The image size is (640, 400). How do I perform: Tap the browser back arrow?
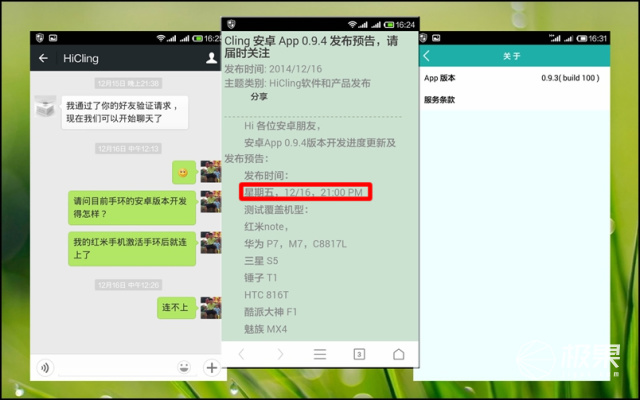241,354
